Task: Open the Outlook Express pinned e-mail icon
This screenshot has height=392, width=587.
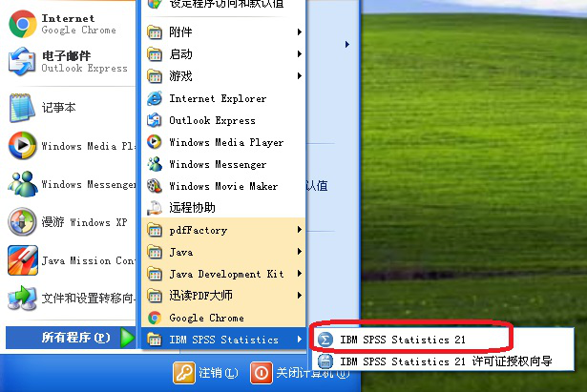Action: (x=23, y=61)
